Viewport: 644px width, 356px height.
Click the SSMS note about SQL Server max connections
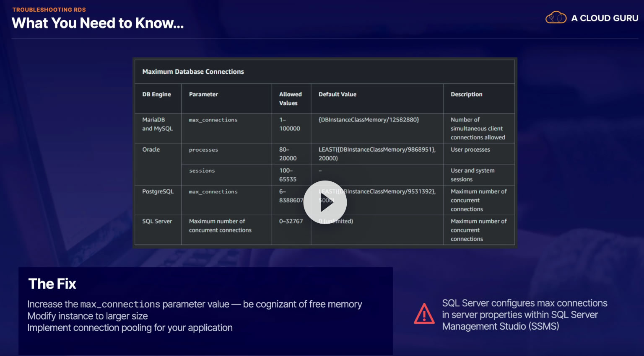point(525,315)
